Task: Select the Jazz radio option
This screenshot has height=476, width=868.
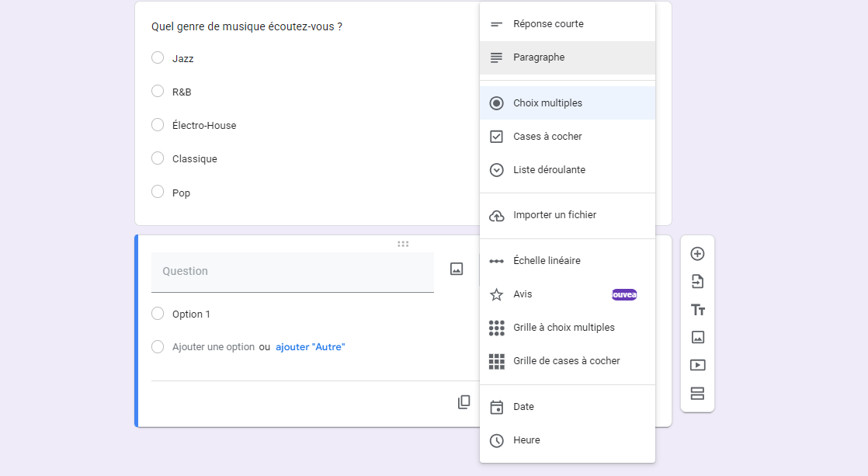Action: coord(158,57)
